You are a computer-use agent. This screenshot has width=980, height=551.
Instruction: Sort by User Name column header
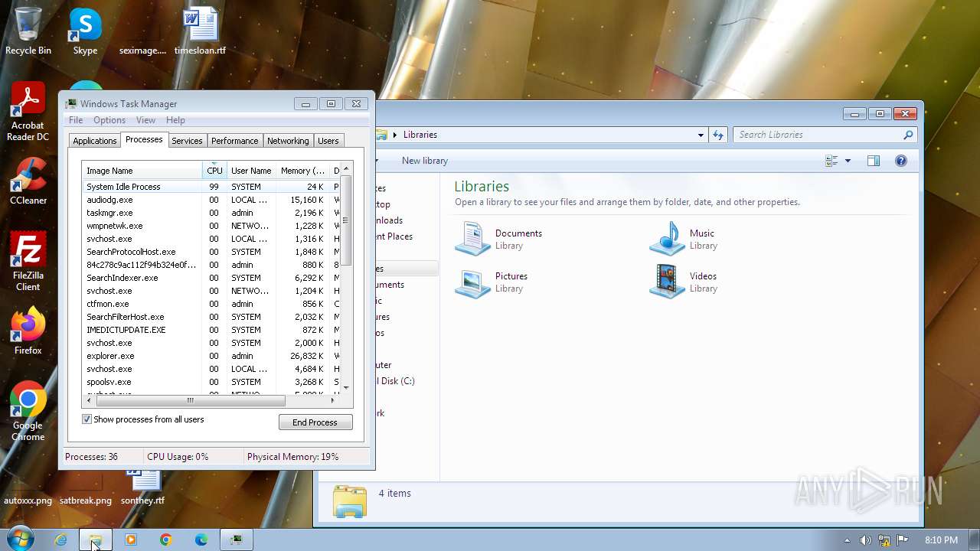pyautogui.click(x=251, y=171)
